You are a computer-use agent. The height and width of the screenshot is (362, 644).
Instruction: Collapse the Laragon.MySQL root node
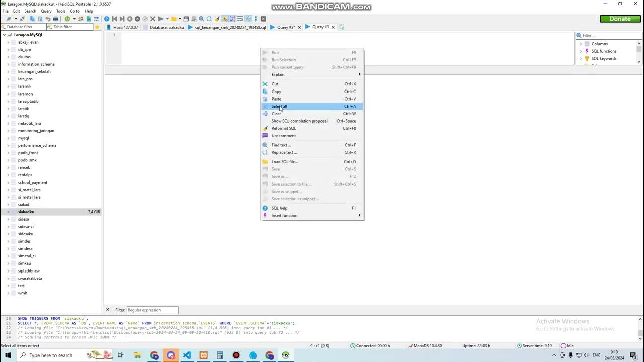pos(4,35)
